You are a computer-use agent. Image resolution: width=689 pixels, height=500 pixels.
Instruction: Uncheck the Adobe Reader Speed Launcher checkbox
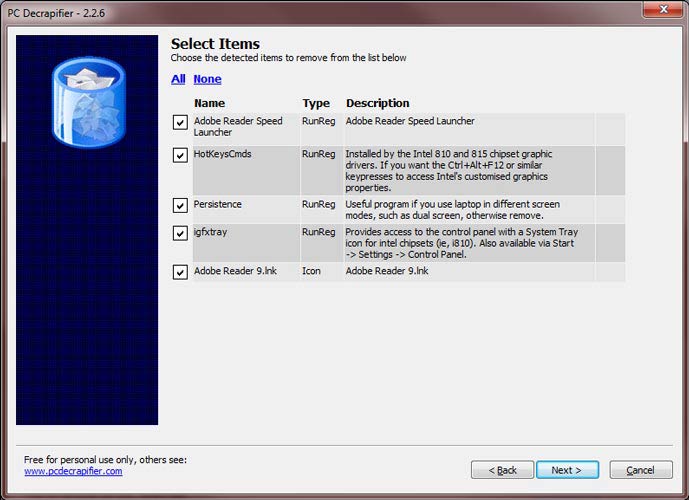click(180, 122)
